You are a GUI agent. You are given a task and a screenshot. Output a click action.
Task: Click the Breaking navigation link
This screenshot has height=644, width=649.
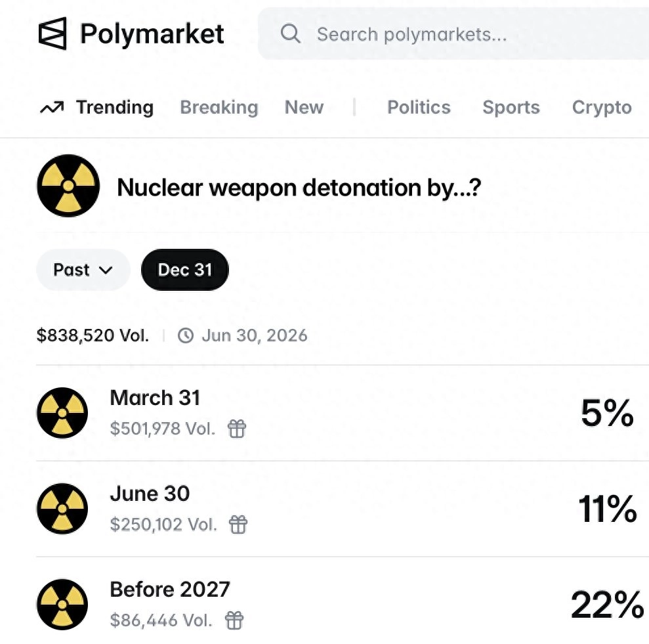tap(219, 107)
